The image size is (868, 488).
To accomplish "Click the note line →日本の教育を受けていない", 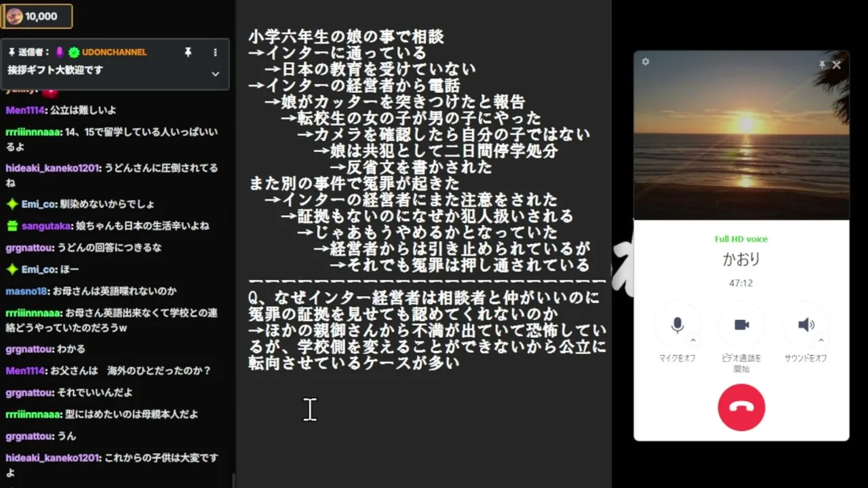I will pos(370,69).
